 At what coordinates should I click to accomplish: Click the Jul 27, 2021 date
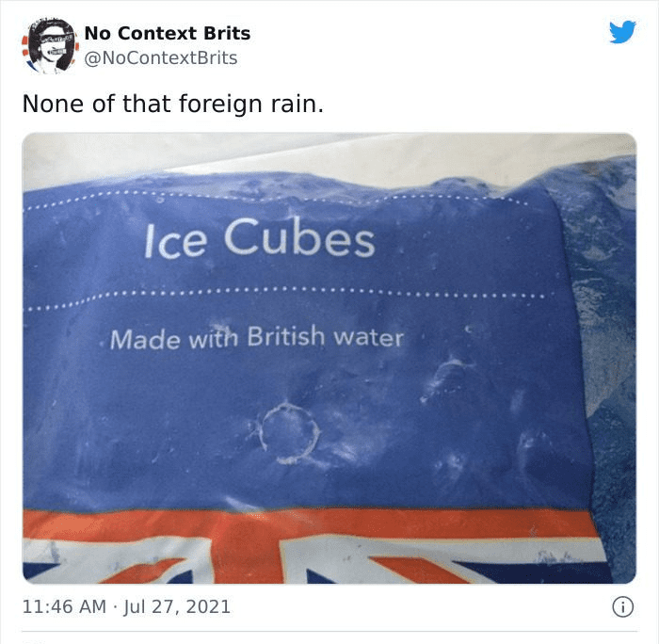pyautogui.click(x=177, y=606)
